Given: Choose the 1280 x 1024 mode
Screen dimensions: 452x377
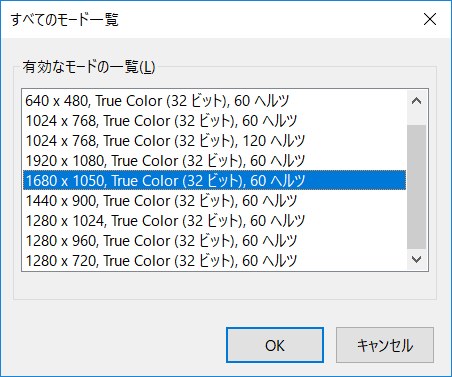Looking at the screenshot, I should point(215,221).
